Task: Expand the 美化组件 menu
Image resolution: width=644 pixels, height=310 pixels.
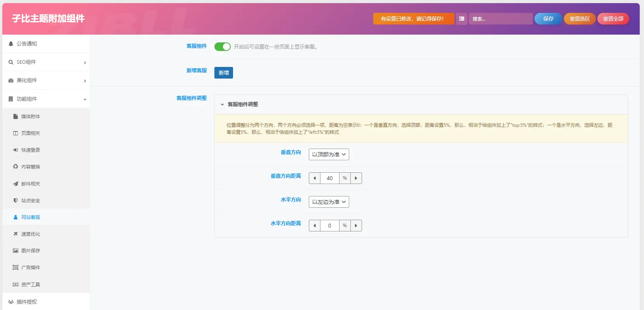Action: point(46,81)
